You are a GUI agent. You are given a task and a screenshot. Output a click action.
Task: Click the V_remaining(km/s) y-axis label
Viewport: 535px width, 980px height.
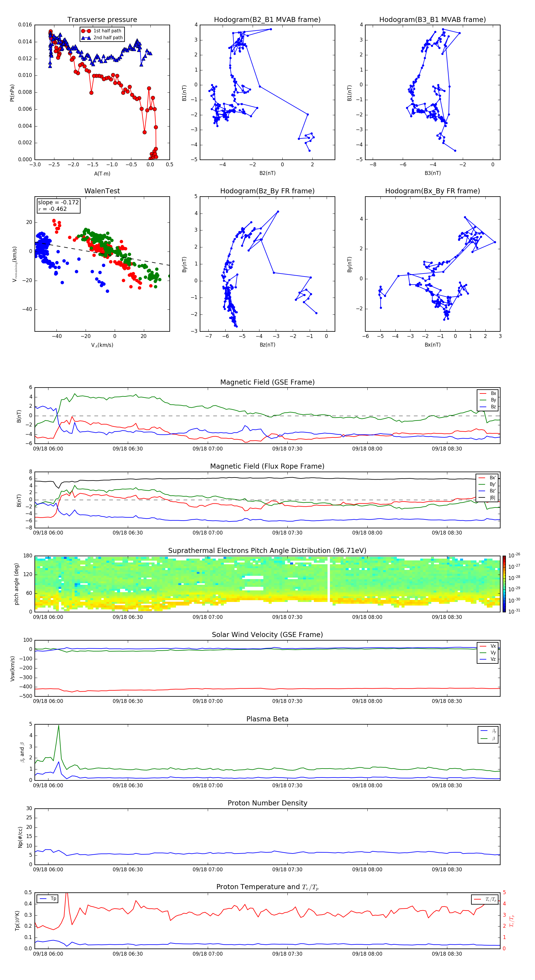point(15,264)
